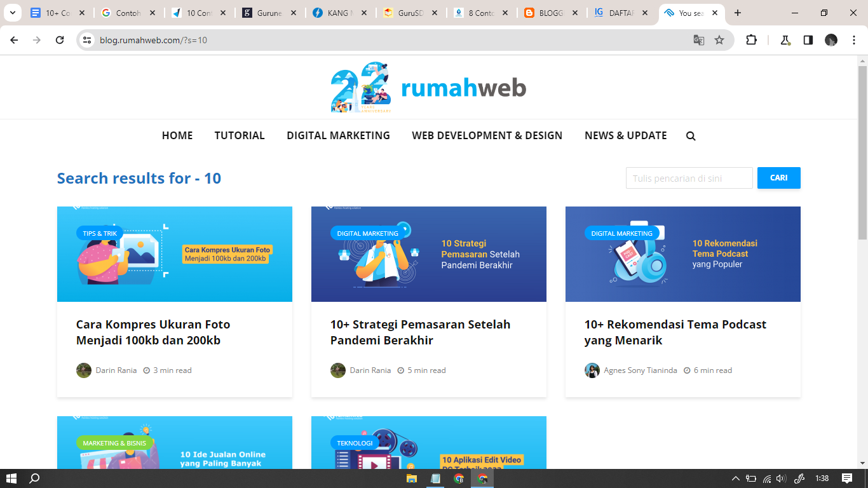
Task: Focus the 'Tulis pencarian di sini' field
Action: click(689, 178)
